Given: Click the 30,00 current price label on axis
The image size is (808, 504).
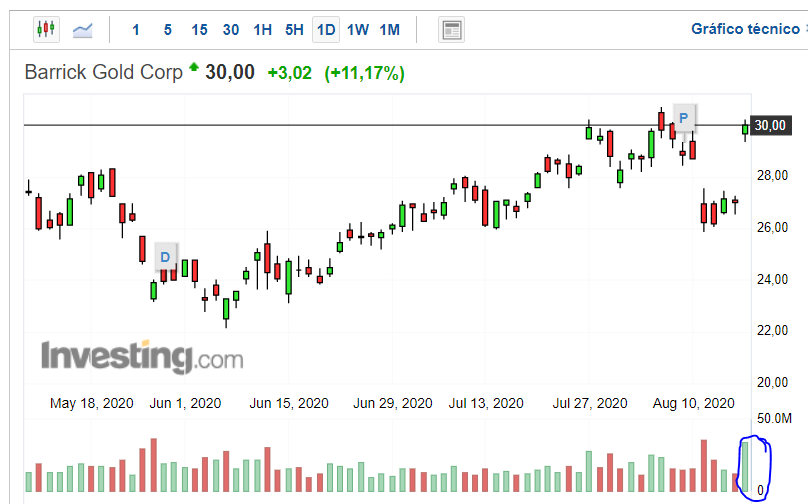Looking at the screenshot, I should tap(769, 125).
